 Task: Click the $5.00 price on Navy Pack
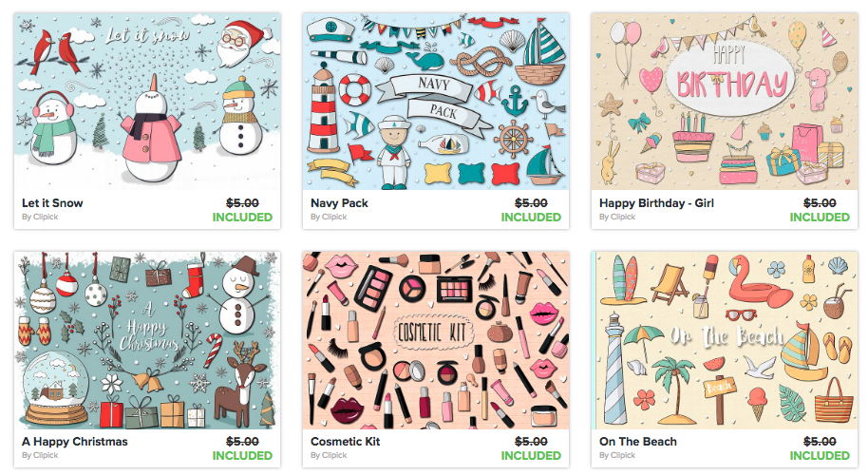531,203
